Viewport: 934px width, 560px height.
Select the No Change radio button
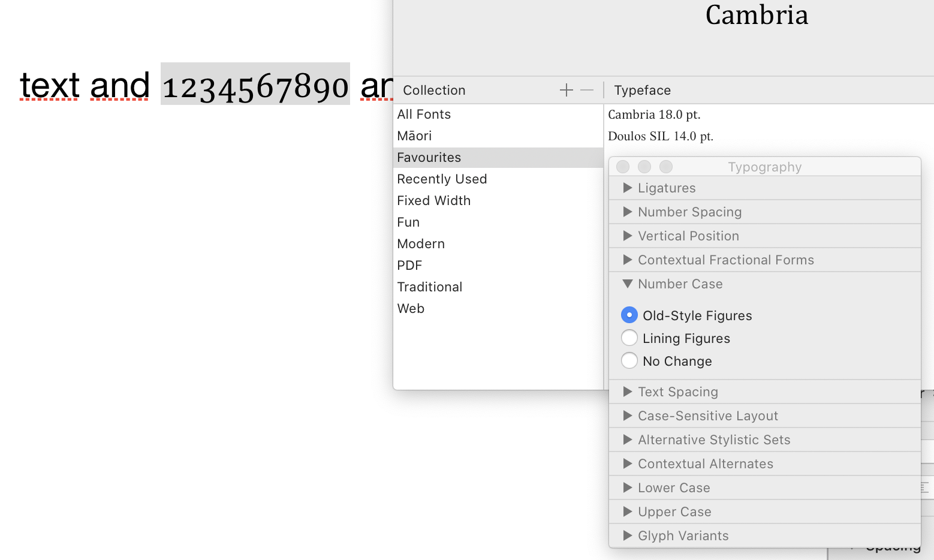coord(629,360)
